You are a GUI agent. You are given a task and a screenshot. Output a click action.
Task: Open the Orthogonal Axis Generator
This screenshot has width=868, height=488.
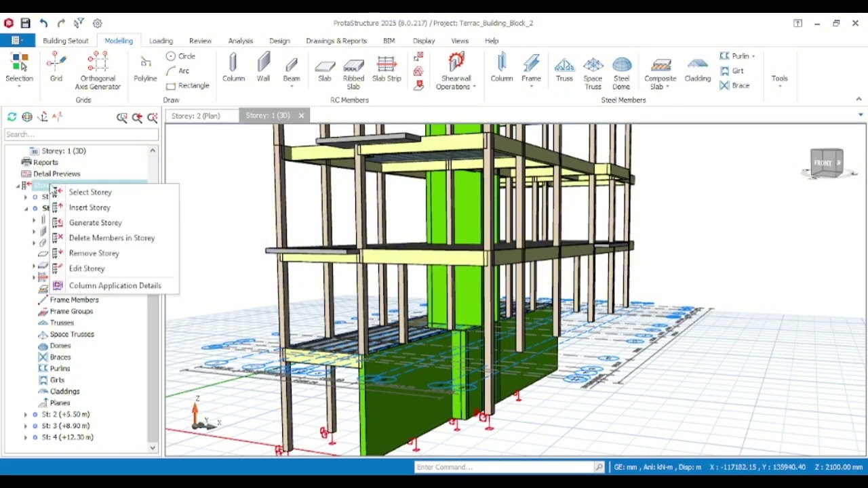click(x=98, y=72)
